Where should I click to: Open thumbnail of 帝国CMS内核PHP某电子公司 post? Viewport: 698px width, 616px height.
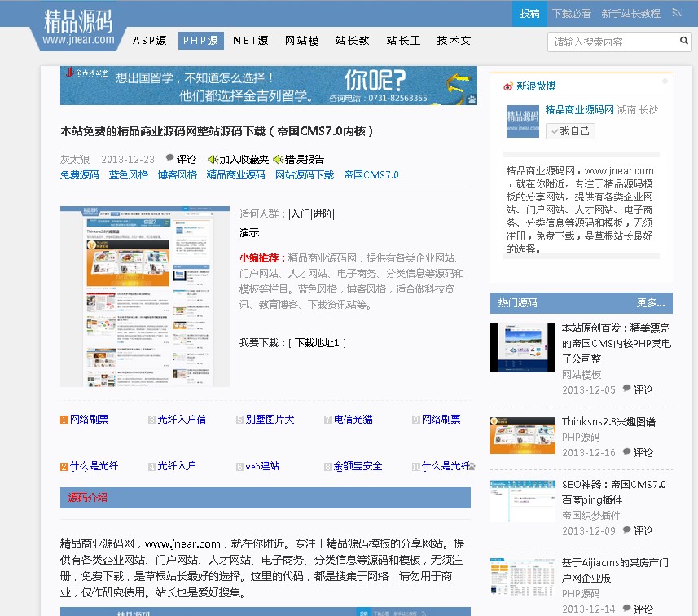tap(523, 347)
